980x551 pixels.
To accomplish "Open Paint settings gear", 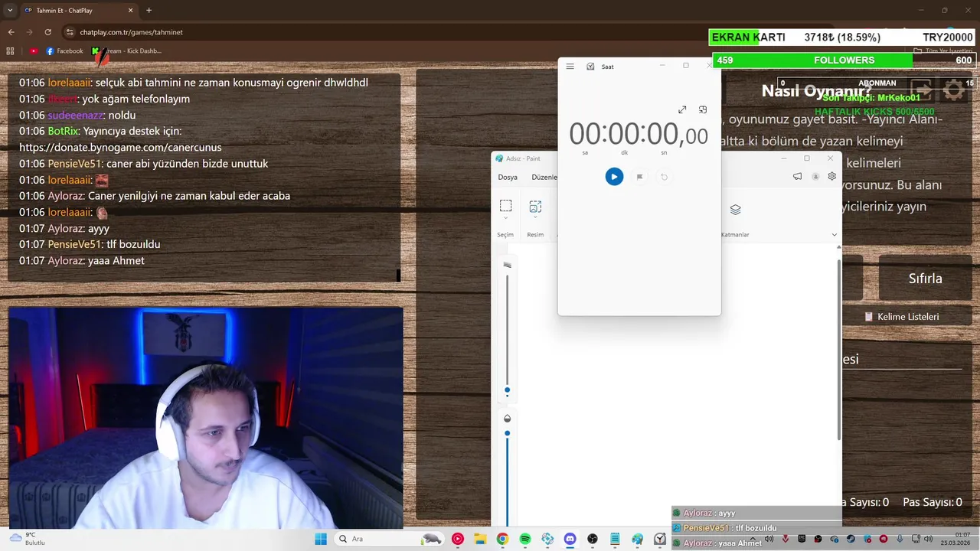I will pyautogui.click(x=831, y=176).
